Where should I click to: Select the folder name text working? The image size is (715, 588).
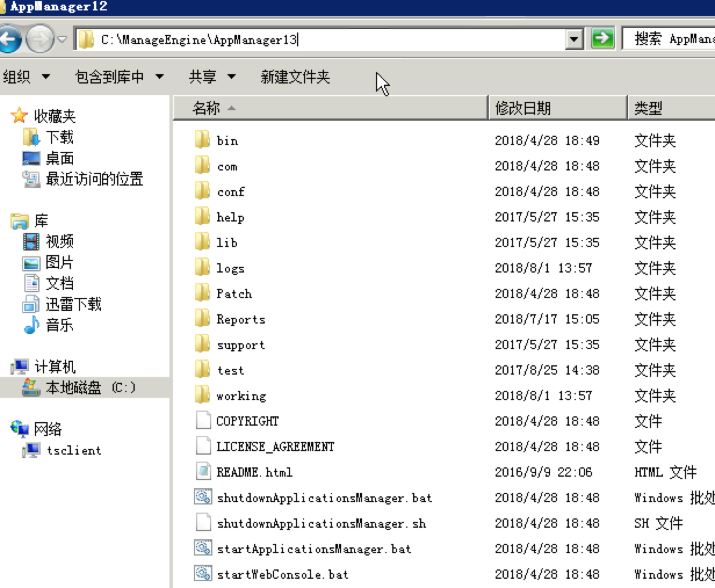[x=241, y=397]
